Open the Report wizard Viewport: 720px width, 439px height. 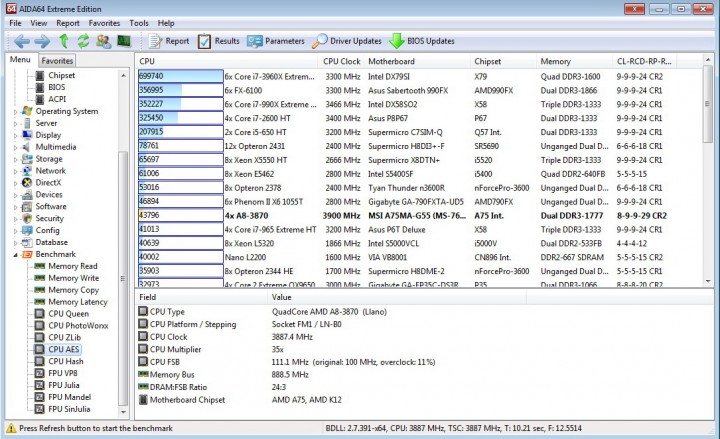[169, 41]
